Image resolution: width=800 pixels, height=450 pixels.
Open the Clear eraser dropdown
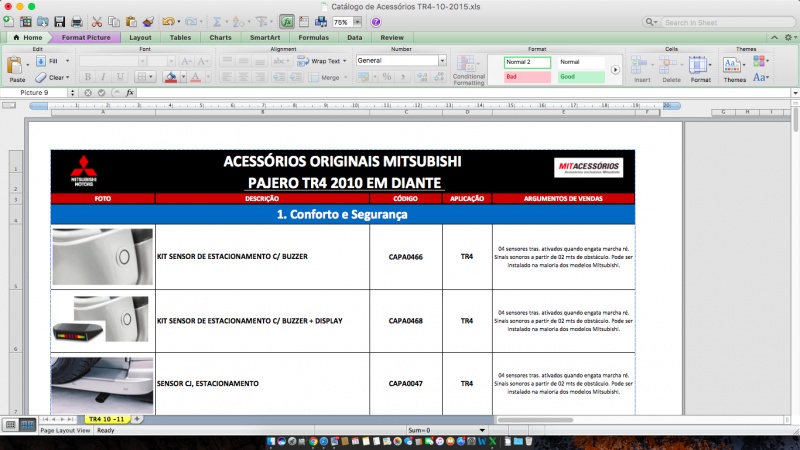click(53, 78)
